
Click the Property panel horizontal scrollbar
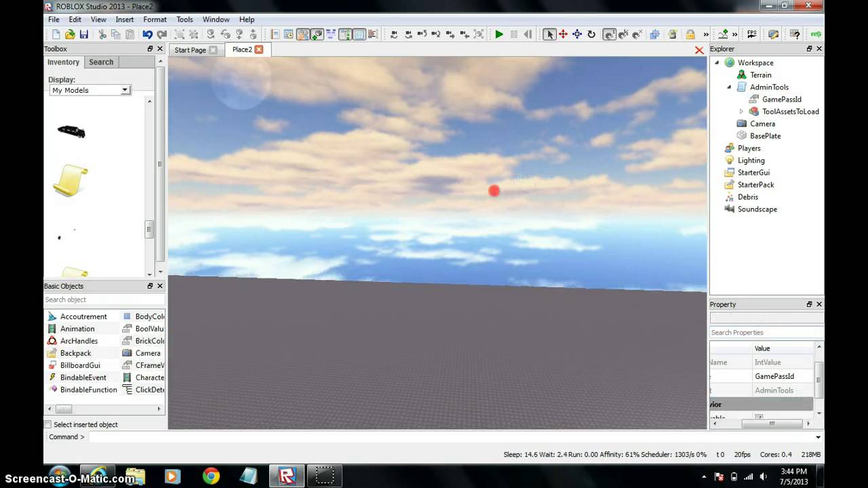pos(771,424)
